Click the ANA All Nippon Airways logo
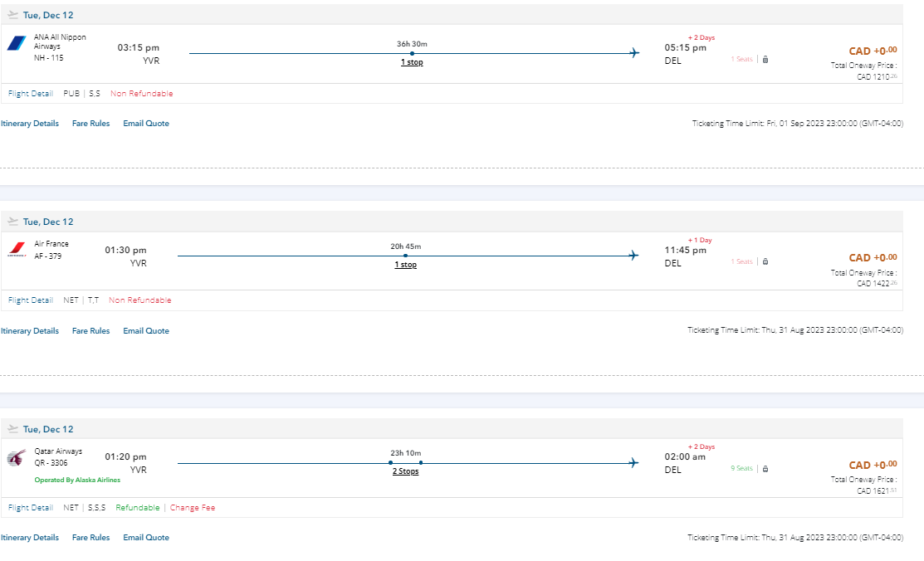Screen dimensions: 924x561 coord(17,43)
